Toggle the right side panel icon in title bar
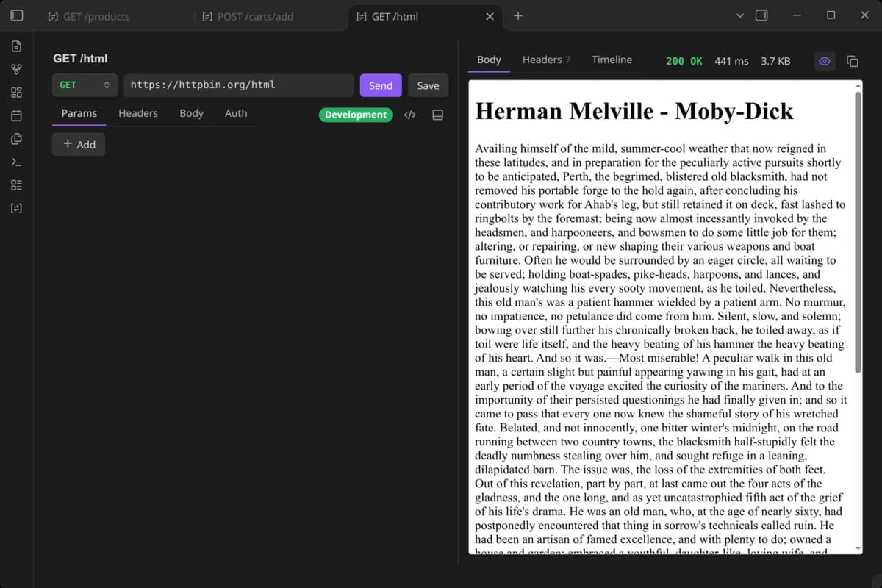This screenshot has width=882, height=588. coord(761,15)
